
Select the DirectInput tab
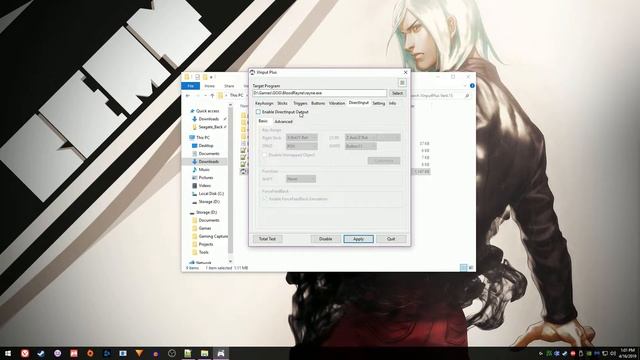(359, 103)
